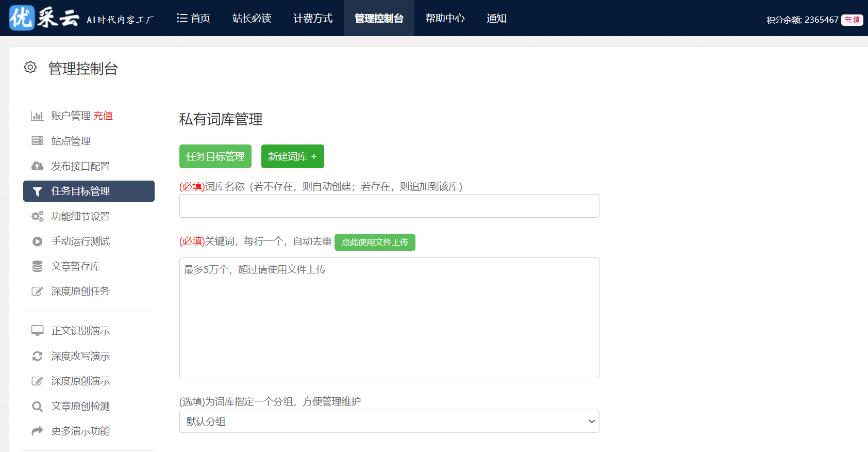
Task: Open 账户管理 in the sidebar
Action: 71,116
